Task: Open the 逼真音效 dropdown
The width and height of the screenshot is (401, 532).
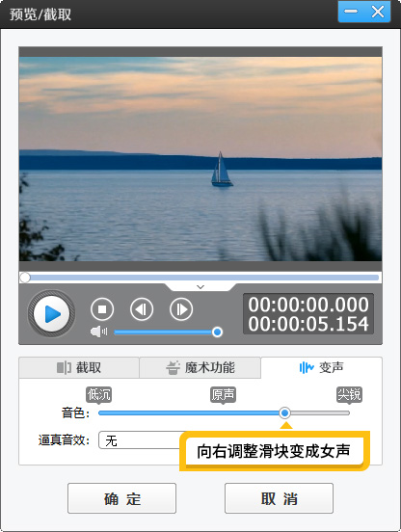Action: point(140,440)
